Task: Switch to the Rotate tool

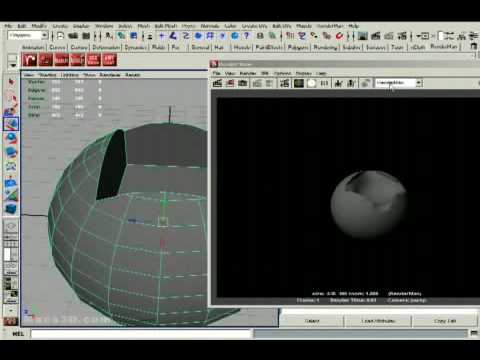Action: coord(11,138)
